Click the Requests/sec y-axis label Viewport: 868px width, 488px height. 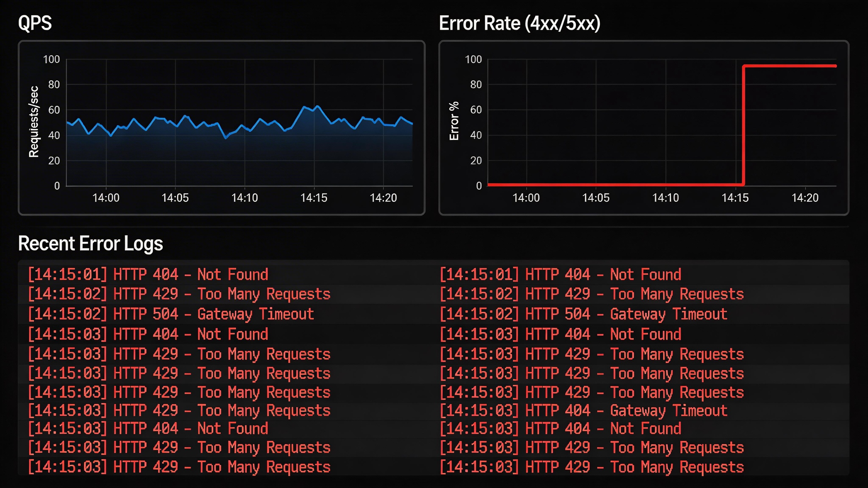[x=34, y=122]
